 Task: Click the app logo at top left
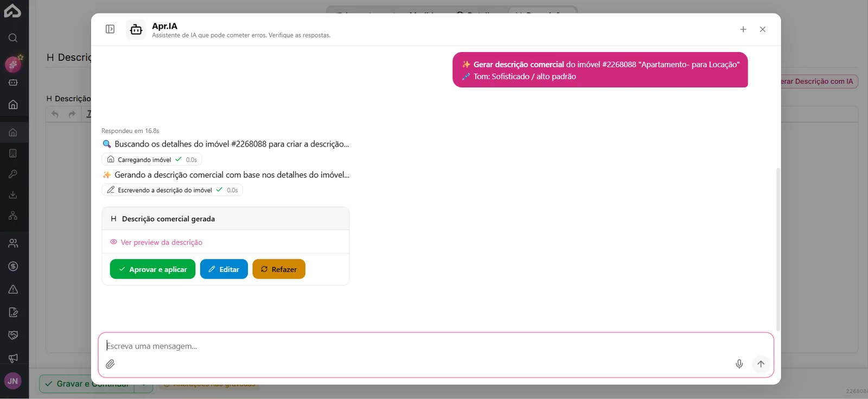coord(12,11)
